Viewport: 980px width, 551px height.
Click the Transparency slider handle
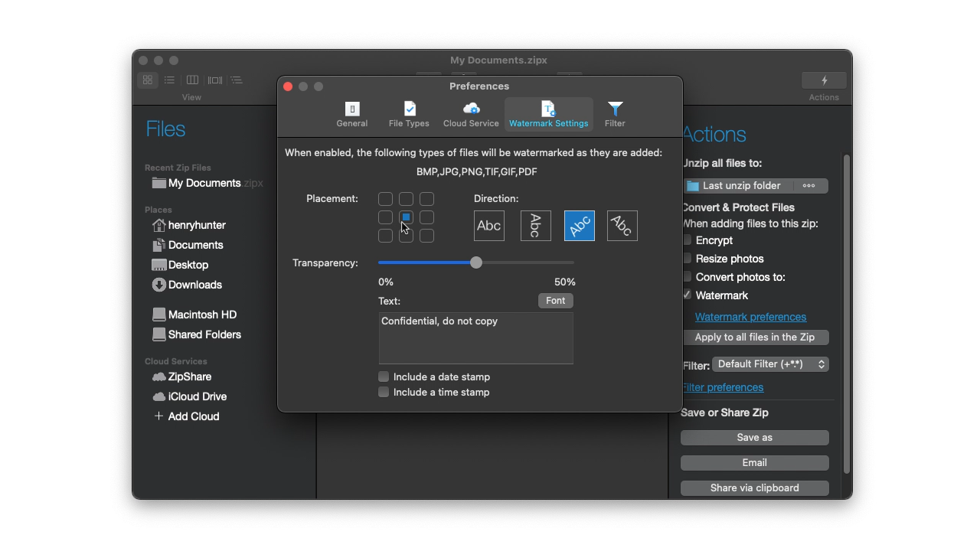[x=476, y=262]
